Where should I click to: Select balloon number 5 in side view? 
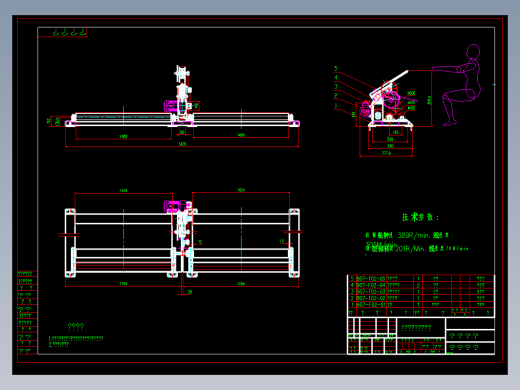336,68
